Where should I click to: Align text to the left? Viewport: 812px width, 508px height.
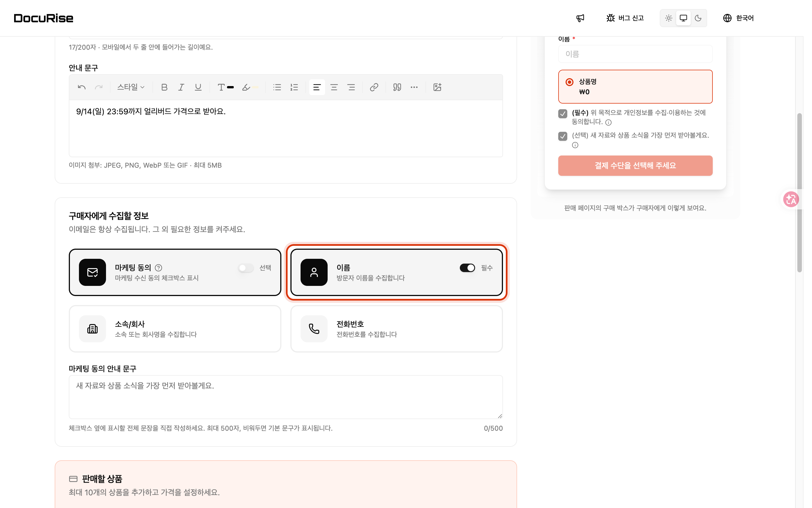(317, 87)
